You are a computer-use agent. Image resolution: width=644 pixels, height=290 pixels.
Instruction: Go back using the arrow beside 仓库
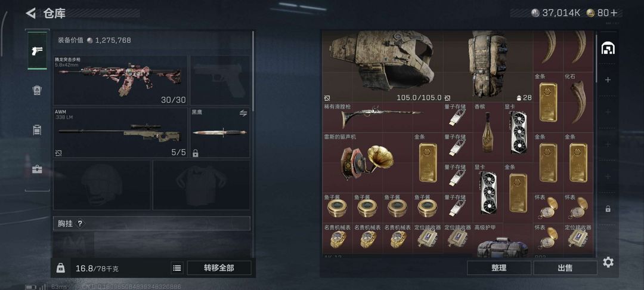pos(30,13)
